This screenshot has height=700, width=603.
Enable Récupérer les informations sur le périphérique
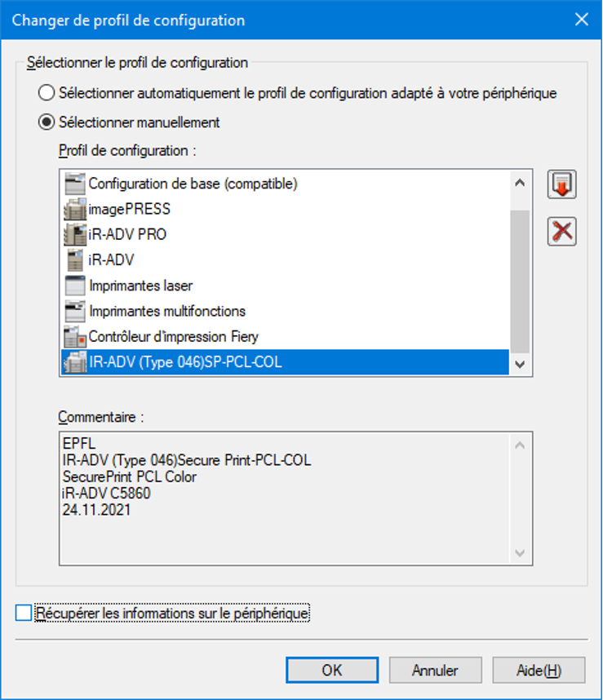[x=24, y=613]
